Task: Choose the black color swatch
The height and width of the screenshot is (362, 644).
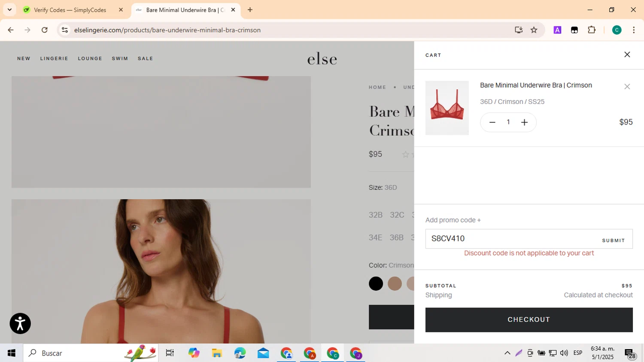Action: pos(376,283)
